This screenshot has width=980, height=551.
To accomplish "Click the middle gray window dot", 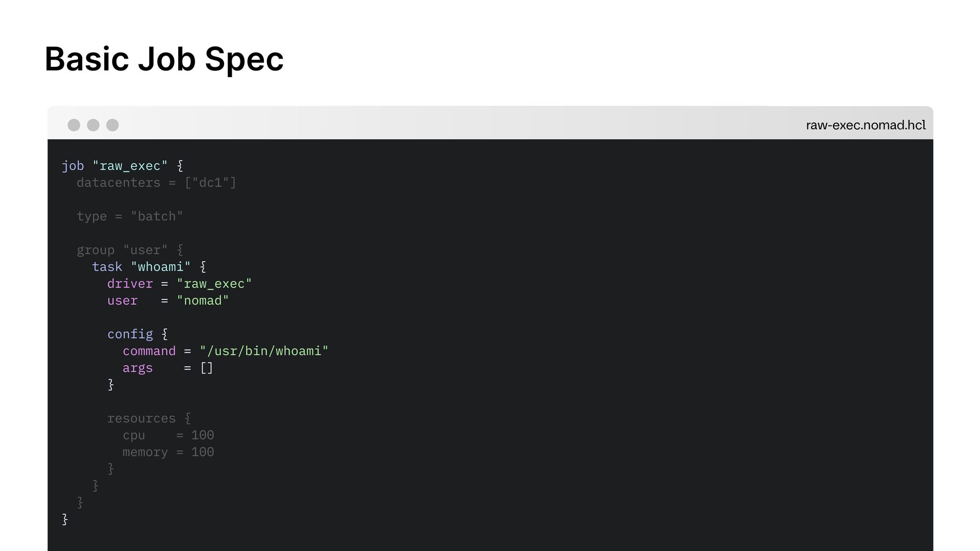I will (x=93, y=125).
